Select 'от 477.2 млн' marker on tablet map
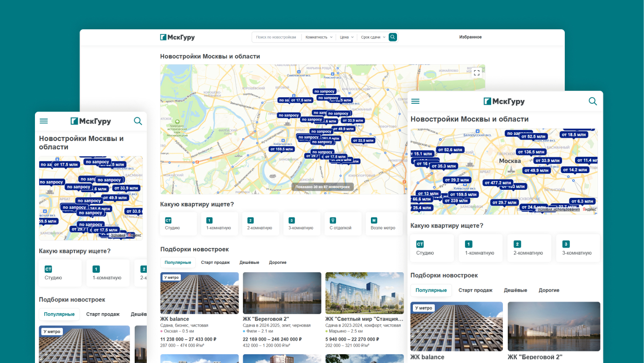 pos(498,183)
